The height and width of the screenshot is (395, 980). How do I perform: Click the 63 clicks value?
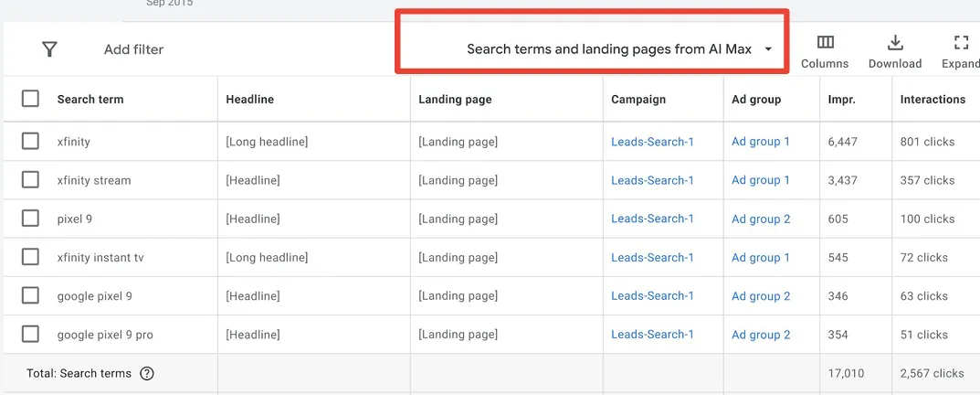coord(923,295)
